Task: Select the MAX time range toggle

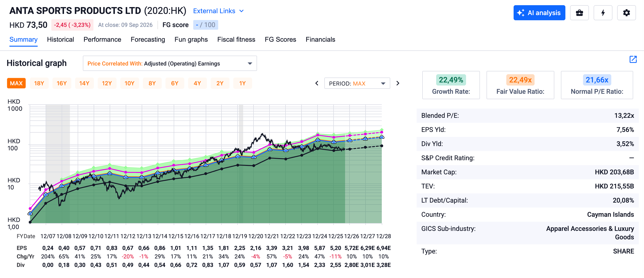Action: tap(16, 83)
